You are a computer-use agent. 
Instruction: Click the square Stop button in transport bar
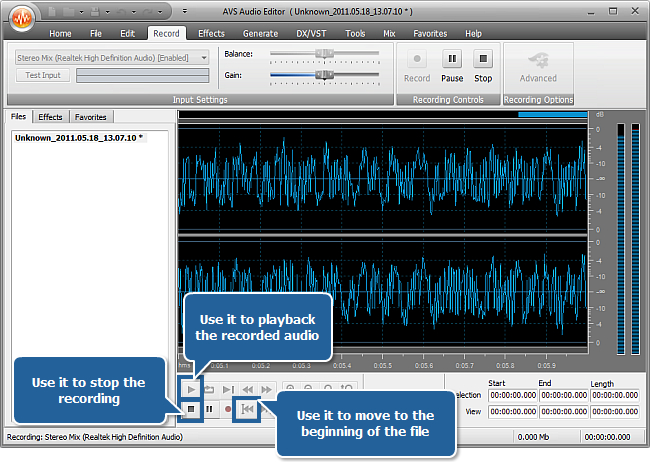(x=191, y=409)
